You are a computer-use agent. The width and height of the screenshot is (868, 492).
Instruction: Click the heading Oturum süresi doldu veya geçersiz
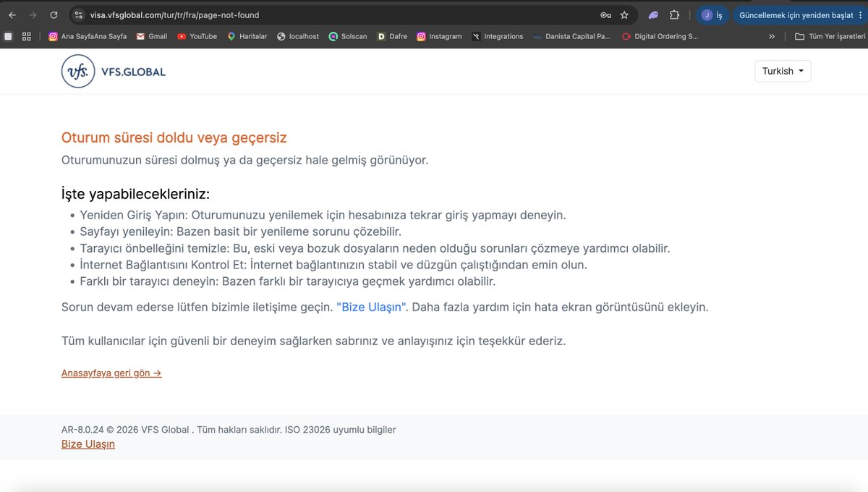coord(174,137)
